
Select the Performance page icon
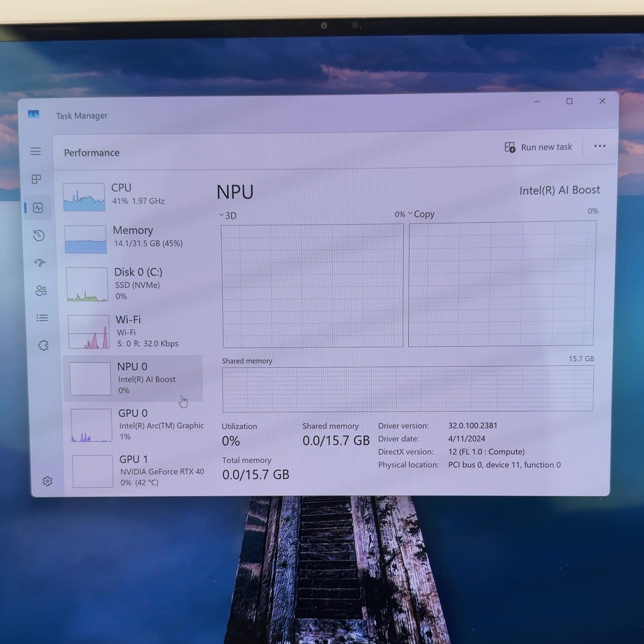pyautogui.click(x=38, y=208)
